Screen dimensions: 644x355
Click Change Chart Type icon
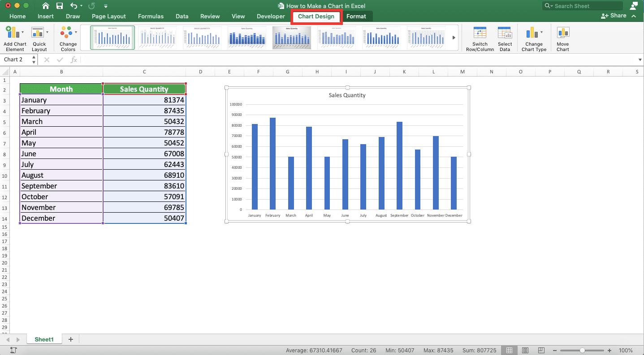pyautogui.click(x=532, y=33)
